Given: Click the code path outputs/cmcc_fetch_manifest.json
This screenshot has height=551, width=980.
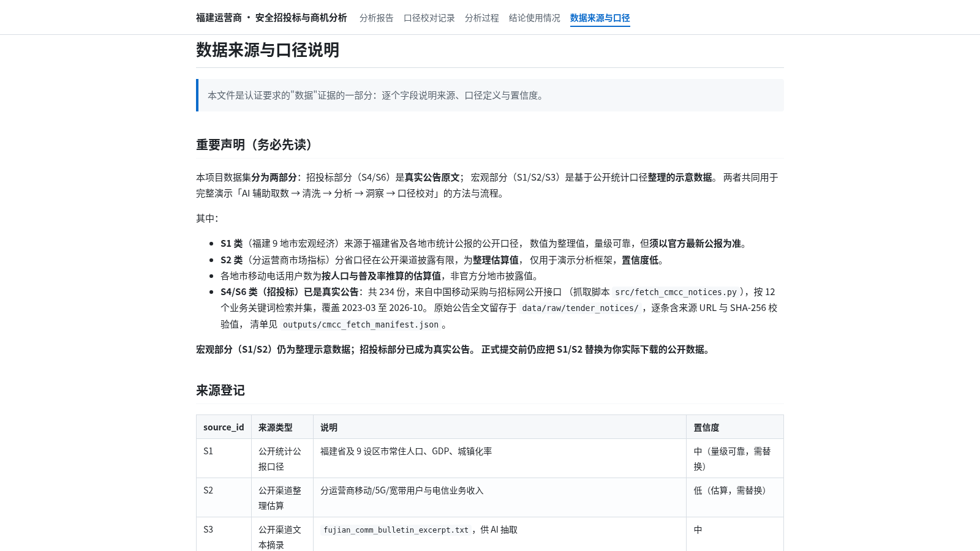Looking at the screenshot, I should point(361,324).
